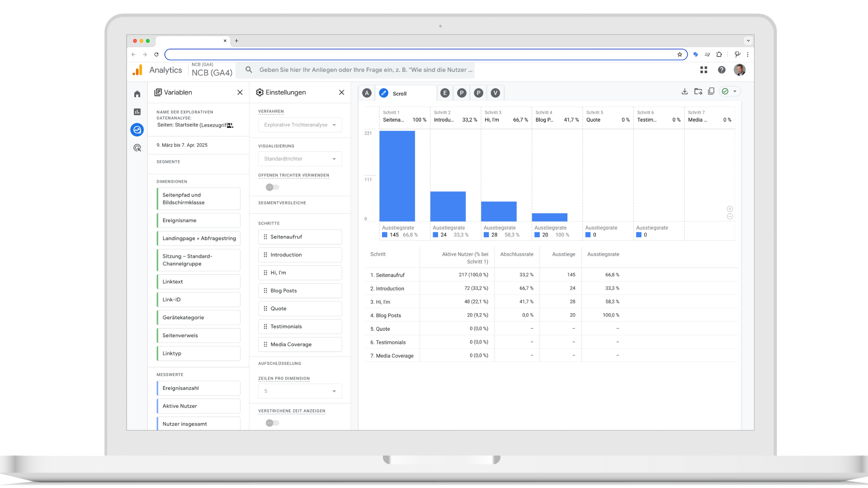The height and width of the screenshot is (488, 868).
Task: Toggle Verstrichene Zeit anzeigen switch
Action: [x=272, y=423]
